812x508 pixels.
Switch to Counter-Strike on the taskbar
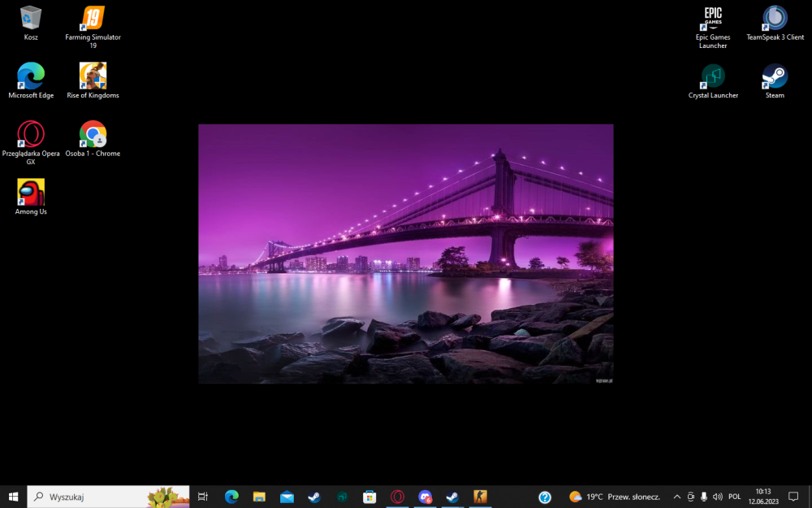pos(480,497)
